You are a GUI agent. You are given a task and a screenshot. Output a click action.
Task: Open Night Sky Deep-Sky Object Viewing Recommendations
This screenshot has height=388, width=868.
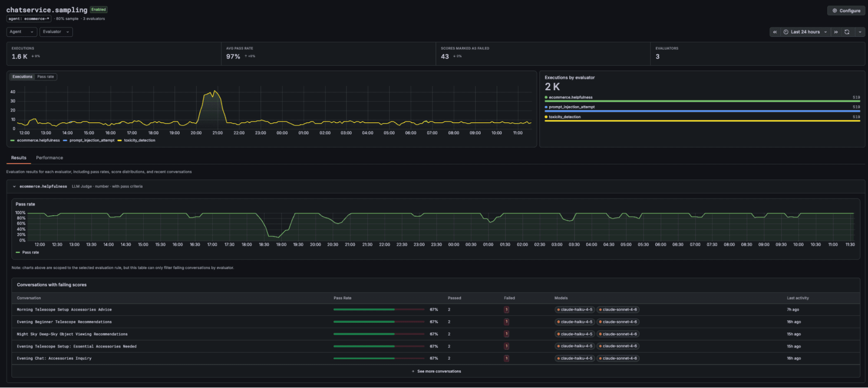72,334
